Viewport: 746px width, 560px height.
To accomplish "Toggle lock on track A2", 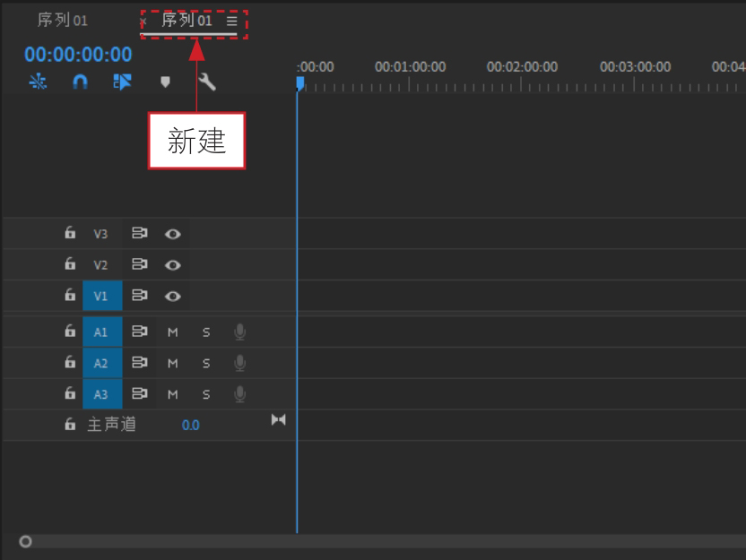I will [x=70, y=362].
